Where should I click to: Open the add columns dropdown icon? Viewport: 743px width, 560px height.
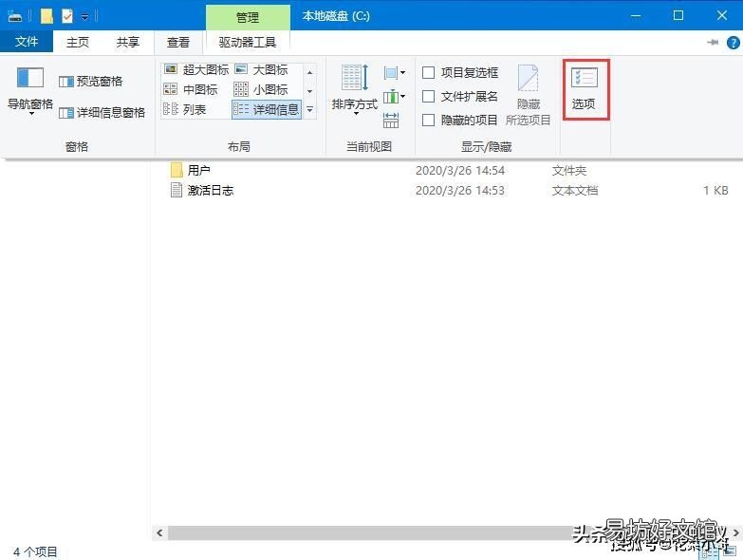(395, 97)
